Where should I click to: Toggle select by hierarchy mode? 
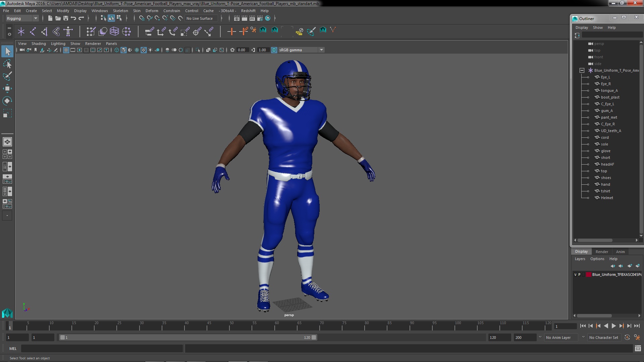103,18
